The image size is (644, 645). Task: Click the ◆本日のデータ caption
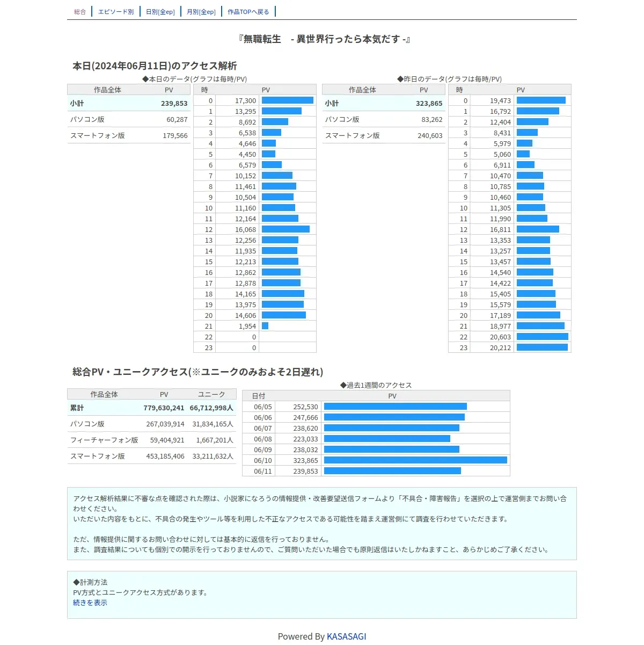pos(195,79)
